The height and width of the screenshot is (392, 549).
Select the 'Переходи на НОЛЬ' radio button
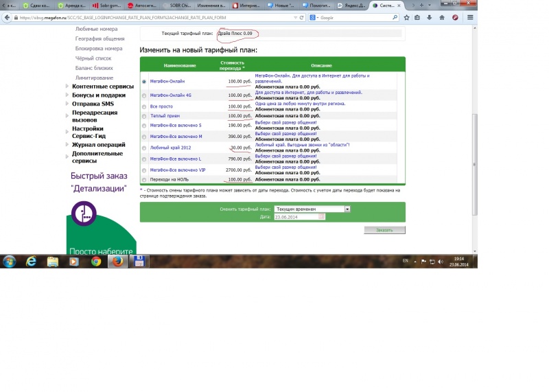144,180
